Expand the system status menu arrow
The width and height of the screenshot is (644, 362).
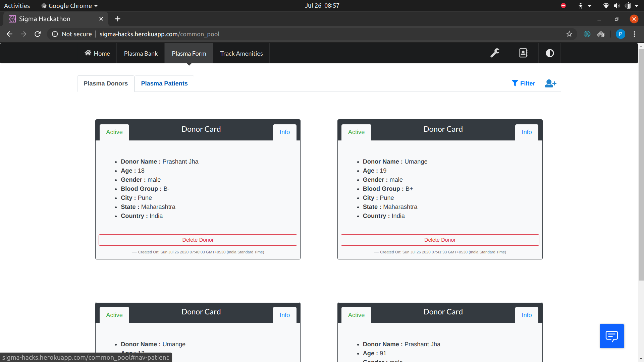click(x=637, y=6)
